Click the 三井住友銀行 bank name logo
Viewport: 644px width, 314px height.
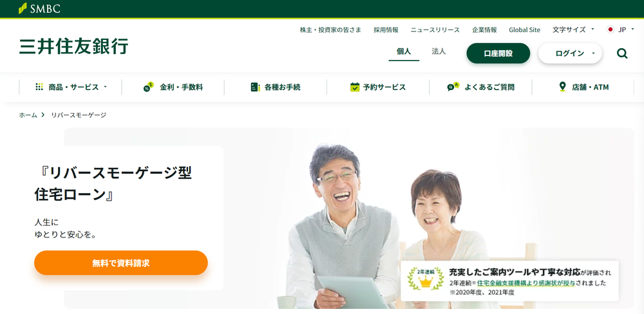74,46
